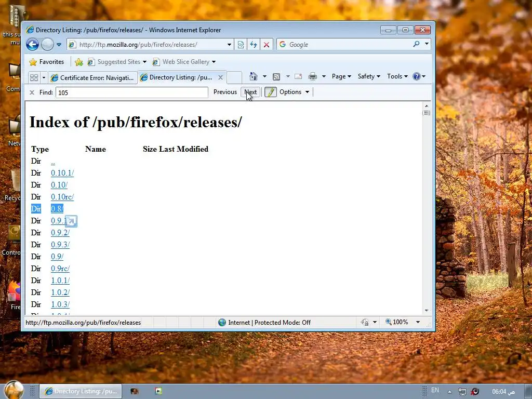Image resolution: width=532 pixels, height=399 pixels.
Task: Open the 0.10/ directory link
Action: [59, 185]
